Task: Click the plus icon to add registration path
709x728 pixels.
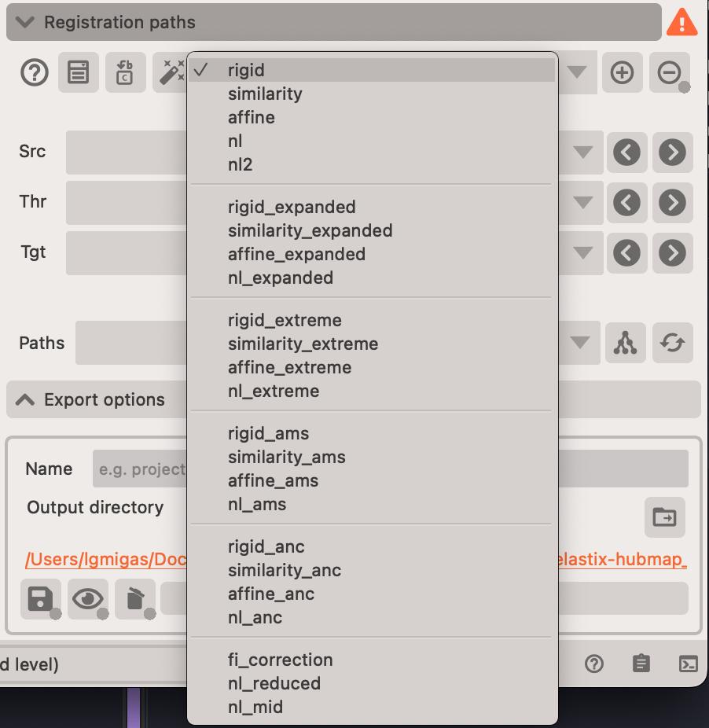Action: [x=622, y=73]
